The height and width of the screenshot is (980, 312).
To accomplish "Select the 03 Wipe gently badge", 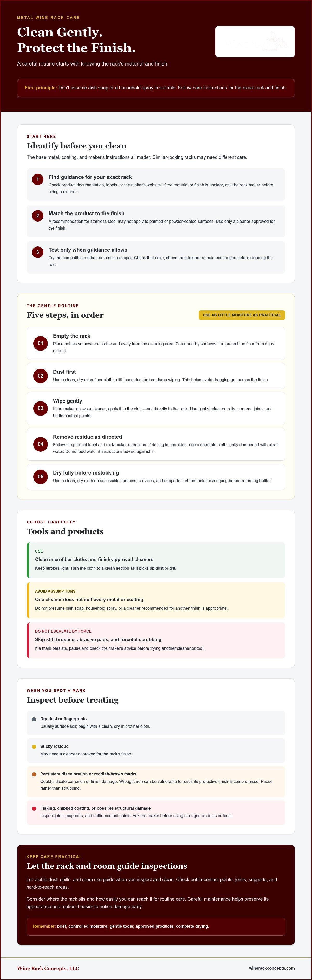I will 40,408.
